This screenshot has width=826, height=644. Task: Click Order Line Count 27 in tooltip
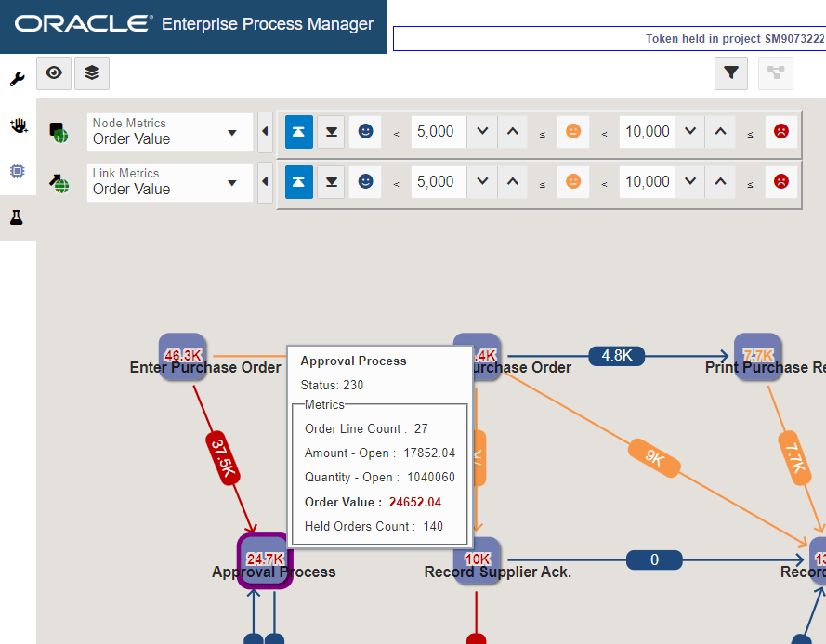click(x=366, y=429)
